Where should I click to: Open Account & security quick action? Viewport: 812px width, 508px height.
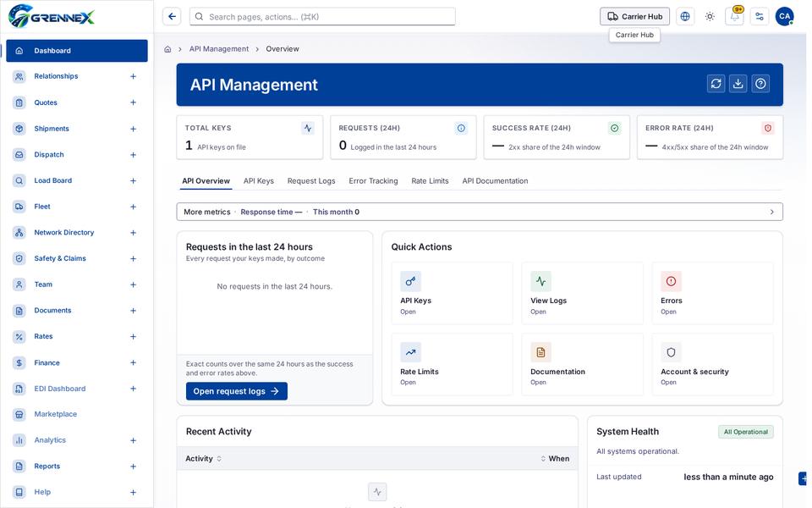coord(712,364)
